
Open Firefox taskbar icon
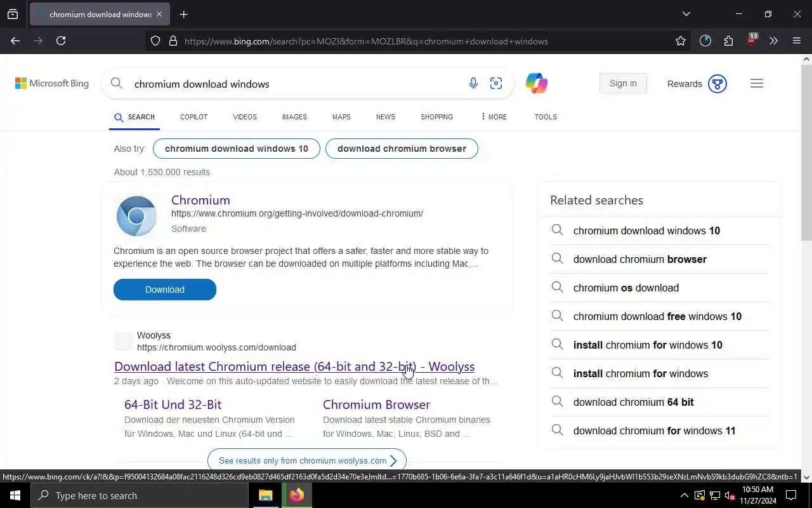(x=297, y=495)
